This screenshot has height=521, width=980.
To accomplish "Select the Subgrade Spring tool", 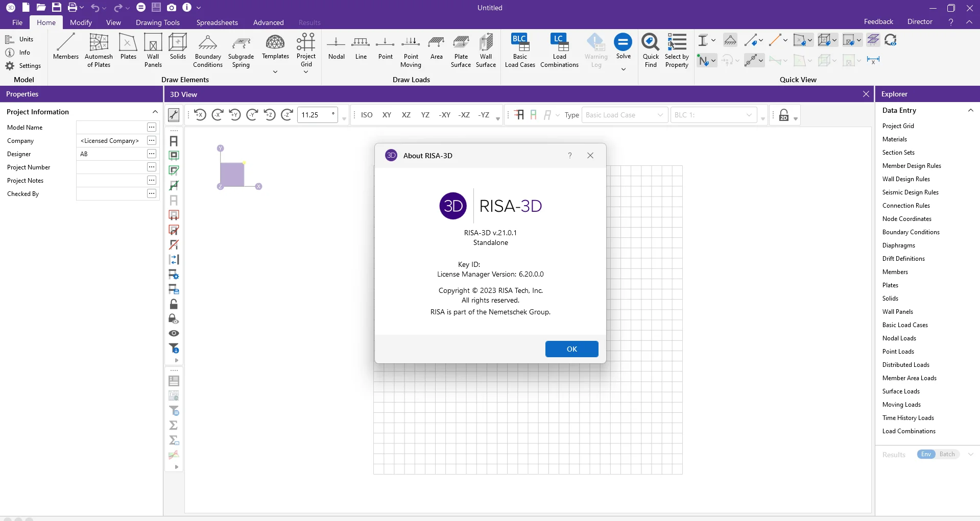I will click(x=241, y=51).
